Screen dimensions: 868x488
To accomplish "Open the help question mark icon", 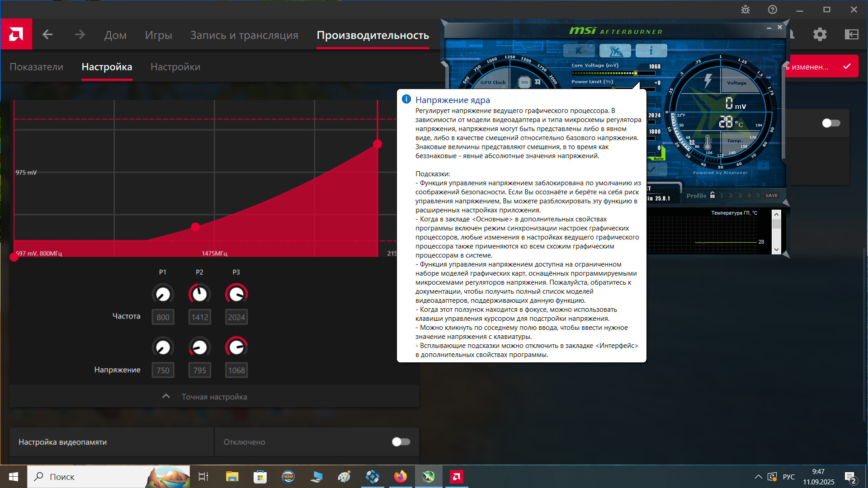I will (x=773, y=9).
